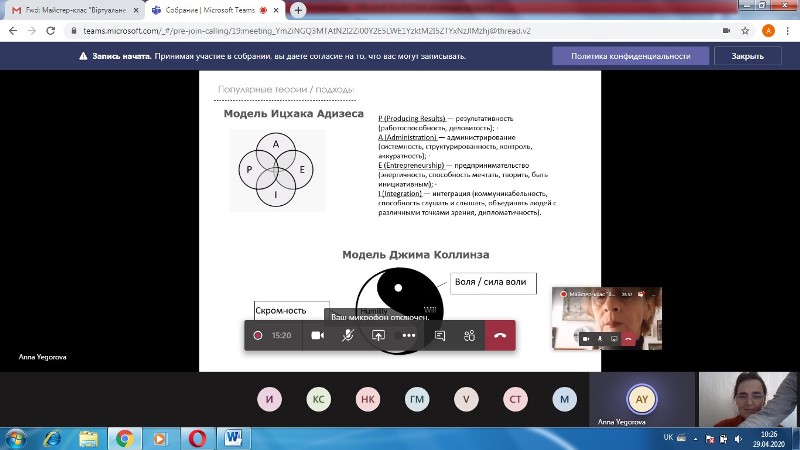Open a new browser tab

pyautogui.click(x=298, y=10)
